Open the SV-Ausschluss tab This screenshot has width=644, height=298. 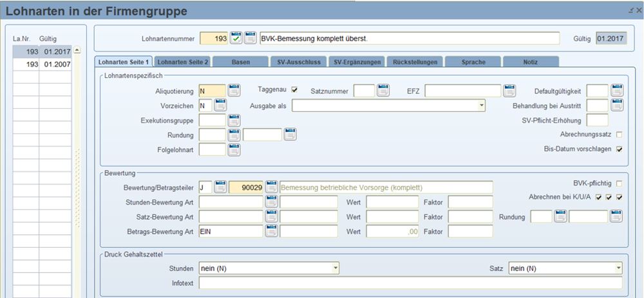pos(298,62)
